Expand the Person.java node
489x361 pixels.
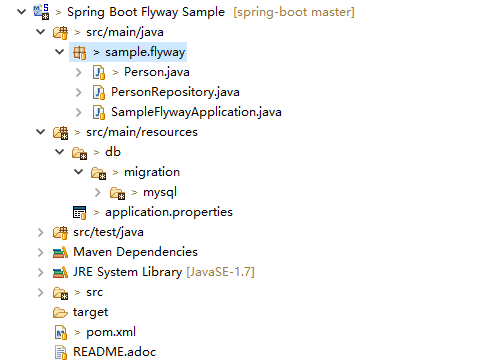coord(79,72)
